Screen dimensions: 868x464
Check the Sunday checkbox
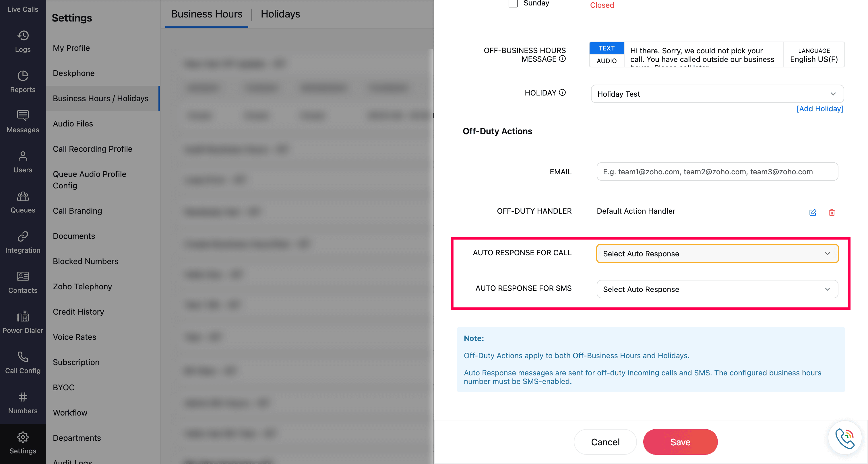tap(513, 3)
